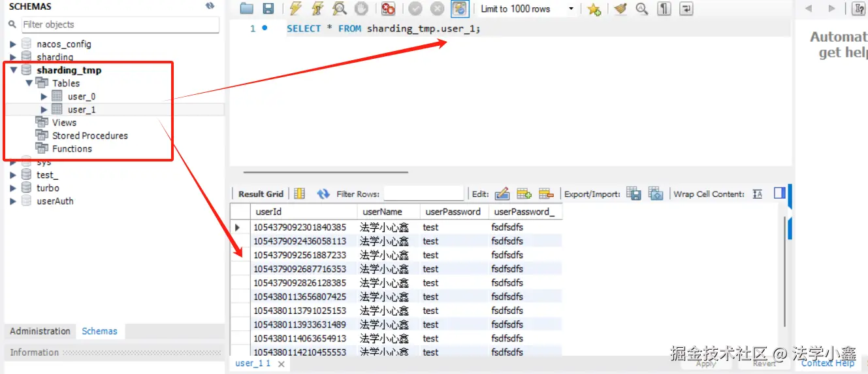
Task: Import records with the second Export/Import icon
Action: coord(656,194)
